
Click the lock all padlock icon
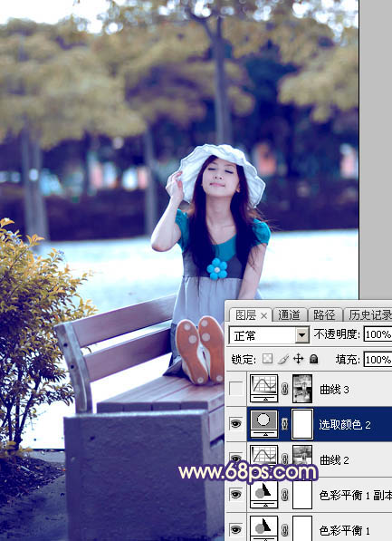click(x=314, y=359)
